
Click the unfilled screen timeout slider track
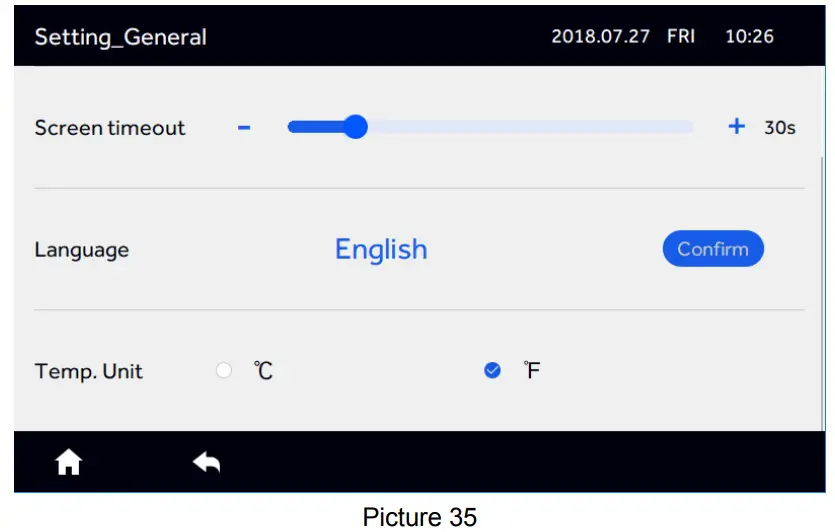tap(530, 127)
